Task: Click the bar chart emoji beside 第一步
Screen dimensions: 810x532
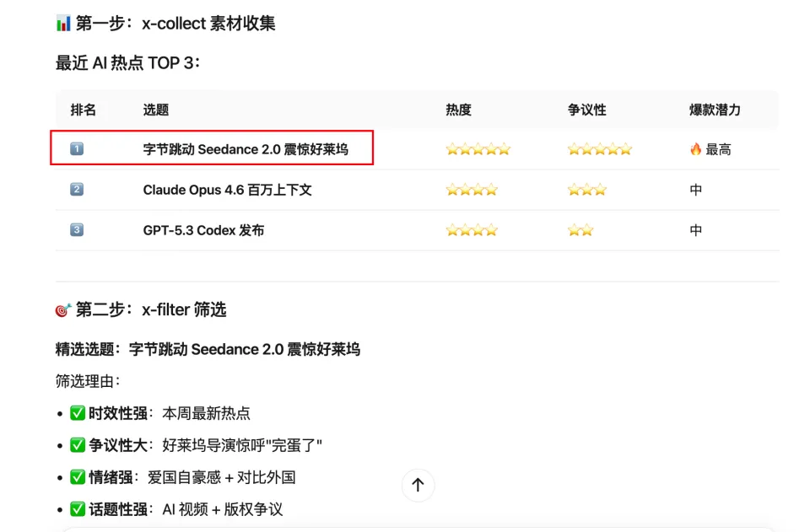Action: pyautogui.click(x=64, y=24)
